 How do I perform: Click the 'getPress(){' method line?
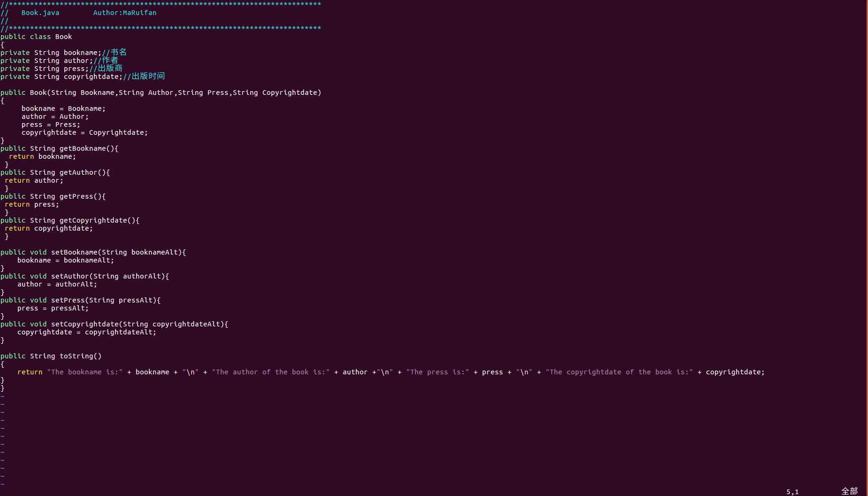tap(53, 196)
